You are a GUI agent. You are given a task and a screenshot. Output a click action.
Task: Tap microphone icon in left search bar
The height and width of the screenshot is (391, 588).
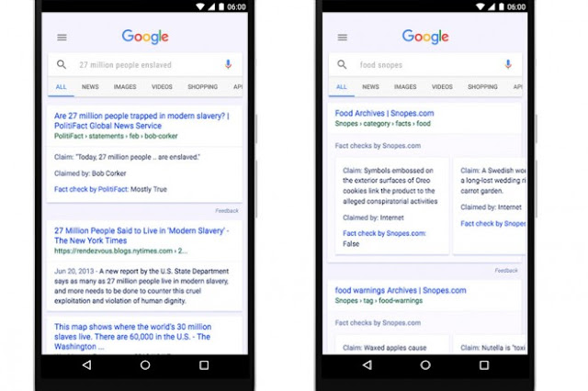point(228,64)
